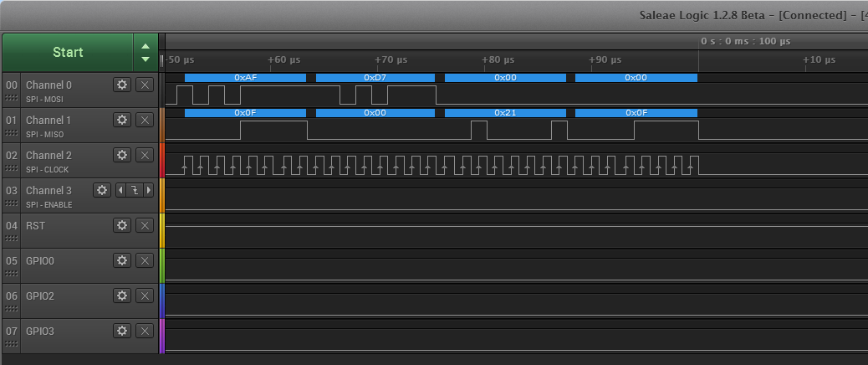The image size is (868, 365).
Task: Select the GPIO2 channel label
Action: 40,296
